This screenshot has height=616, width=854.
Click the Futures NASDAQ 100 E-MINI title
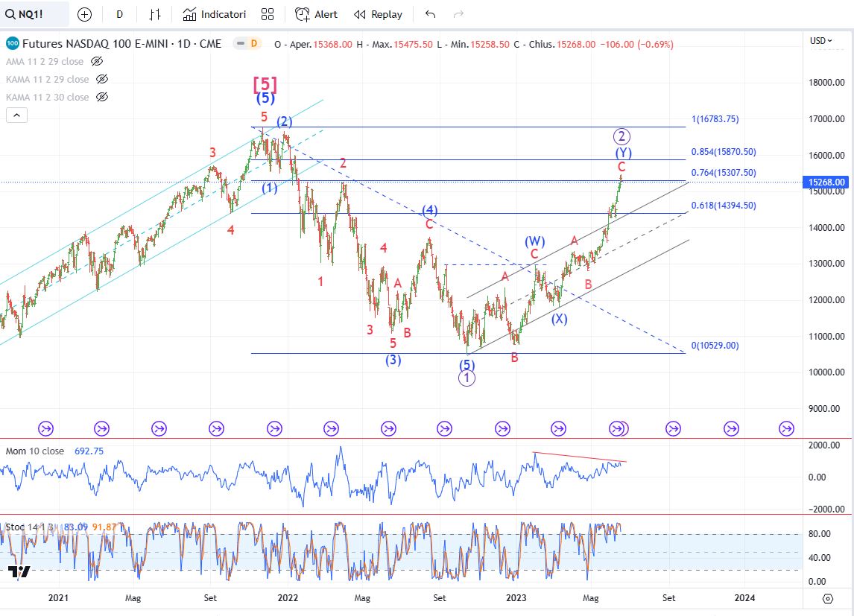[122, 43]
